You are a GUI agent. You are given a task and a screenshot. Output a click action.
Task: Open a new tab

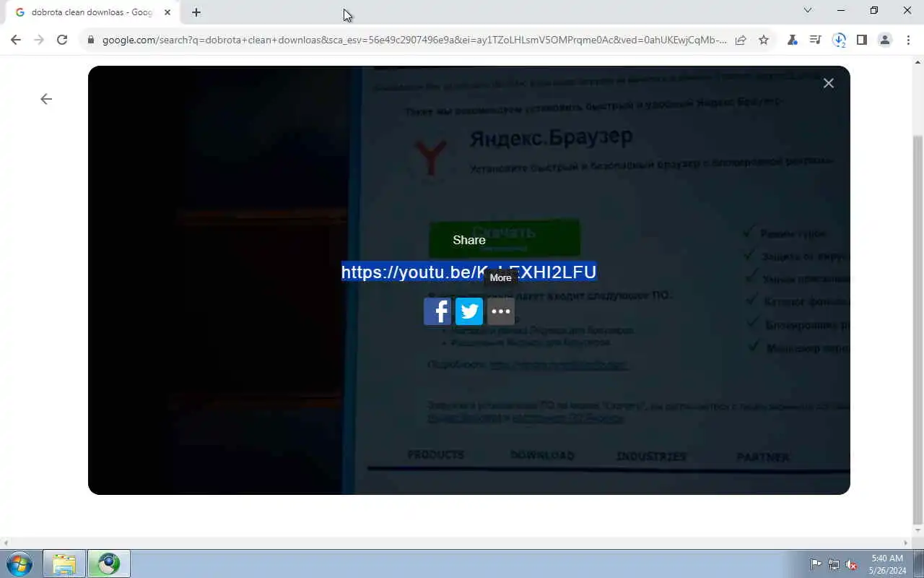coord(196,12)
